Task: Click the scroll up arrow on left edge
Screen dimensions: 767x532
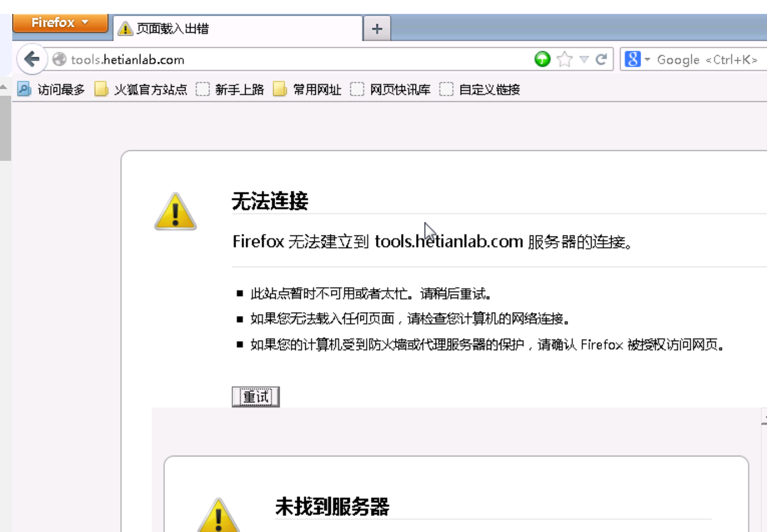Action: pyautogui.click(x=4, y=87)
